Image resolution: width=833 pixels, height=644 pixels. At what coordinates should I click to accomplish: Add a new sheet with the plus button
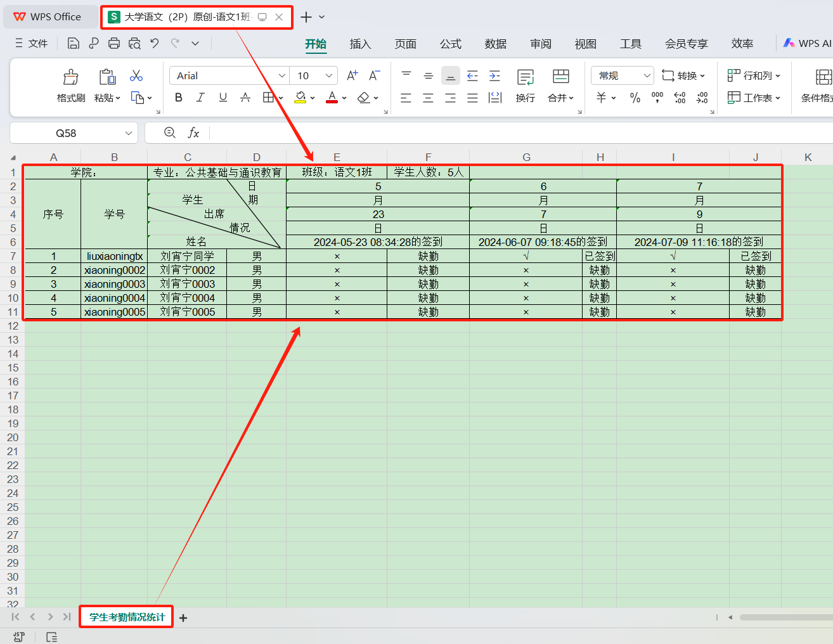(x=183, y=617)
